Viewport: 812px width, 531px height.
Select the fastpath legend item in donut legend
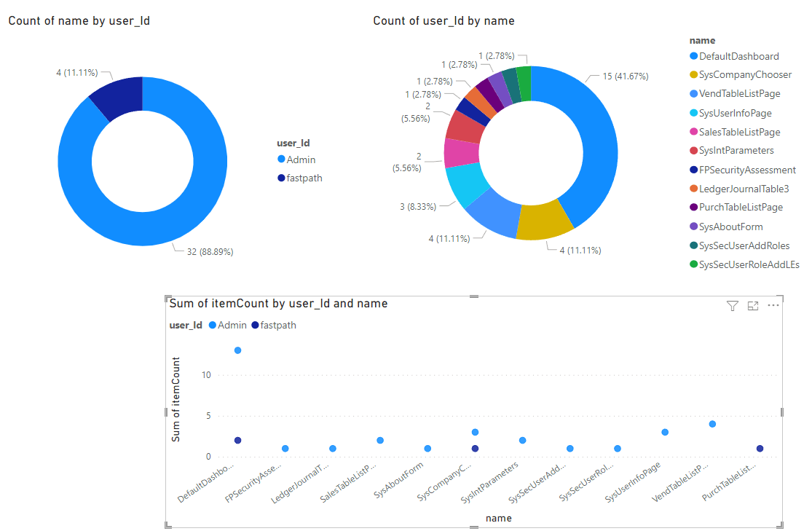300,178
